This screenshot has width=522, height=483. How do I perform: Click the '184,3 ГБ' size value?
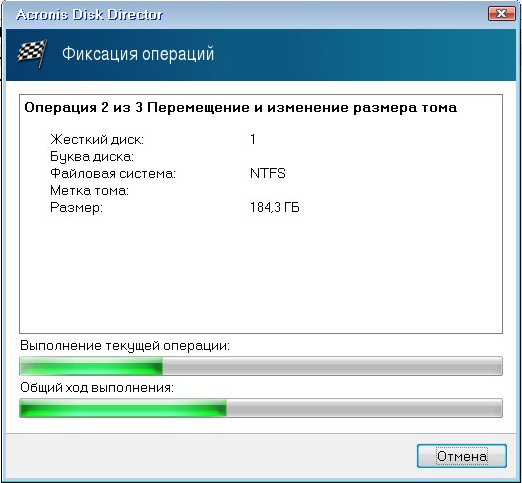(275, 207)
